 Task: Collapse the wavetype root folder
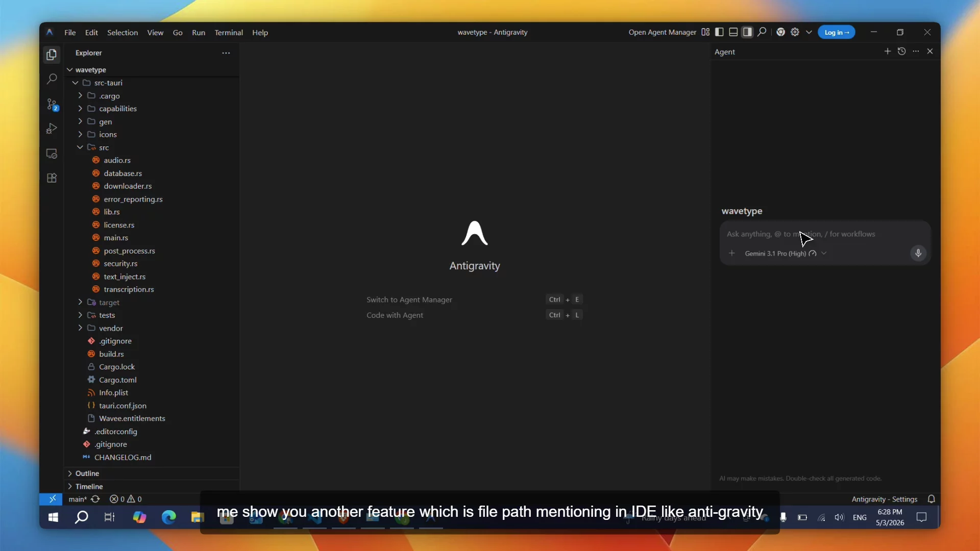pyautogui.click(x=70, y=70)
